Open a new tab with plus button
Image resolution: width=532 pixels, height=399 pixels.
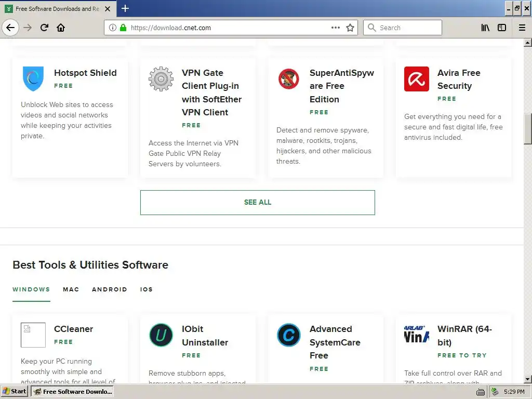(x=125, y=8)
